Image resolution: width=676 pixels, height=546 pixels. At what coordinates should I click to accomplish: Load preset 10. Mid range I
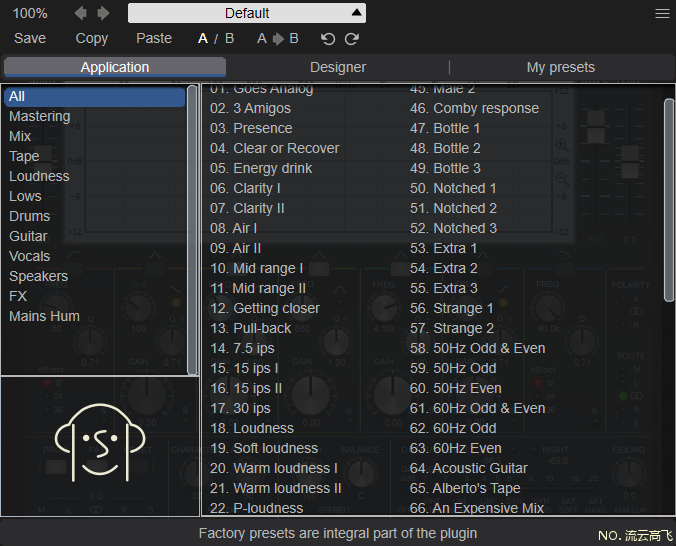pyautogui.click(x=257, y=268)
